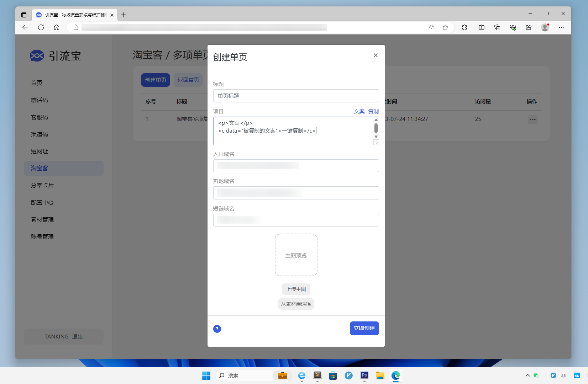Image resolution: width=588 pixels, height=384 pixels.
Task: Click the 访问量 column header
Action: pos(483,102)
